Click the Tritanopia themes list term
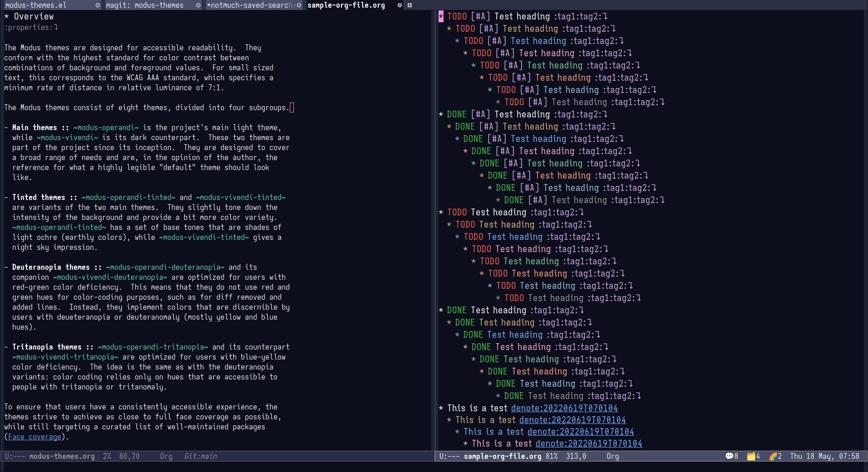 (47, 347)
